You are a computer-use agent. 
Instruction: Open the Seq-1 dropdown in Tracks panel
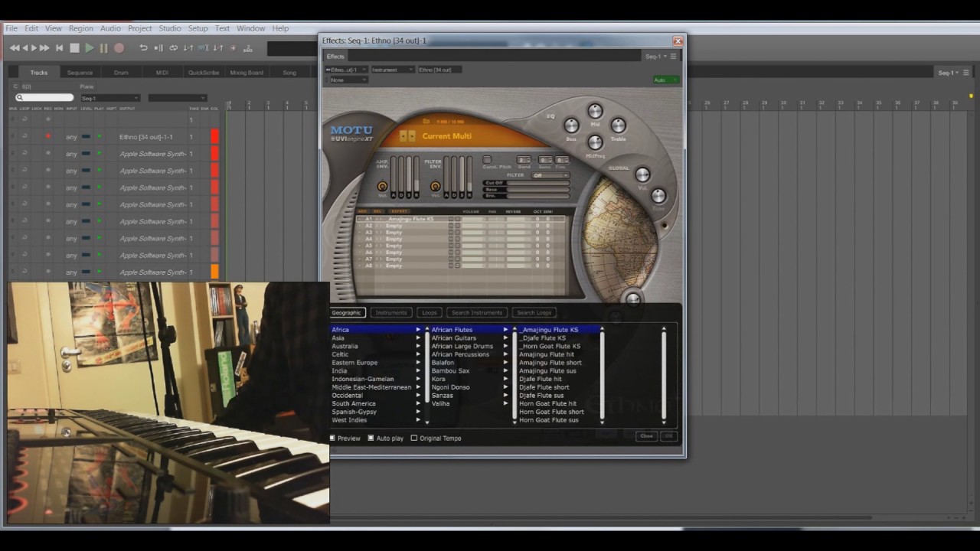click(110, 98)
